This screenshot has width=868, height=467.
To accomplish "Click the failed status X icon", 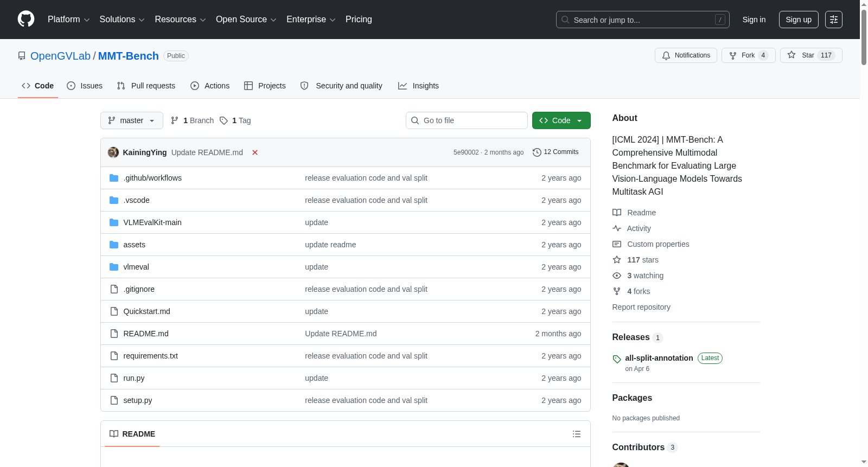I will pos(255,152).
